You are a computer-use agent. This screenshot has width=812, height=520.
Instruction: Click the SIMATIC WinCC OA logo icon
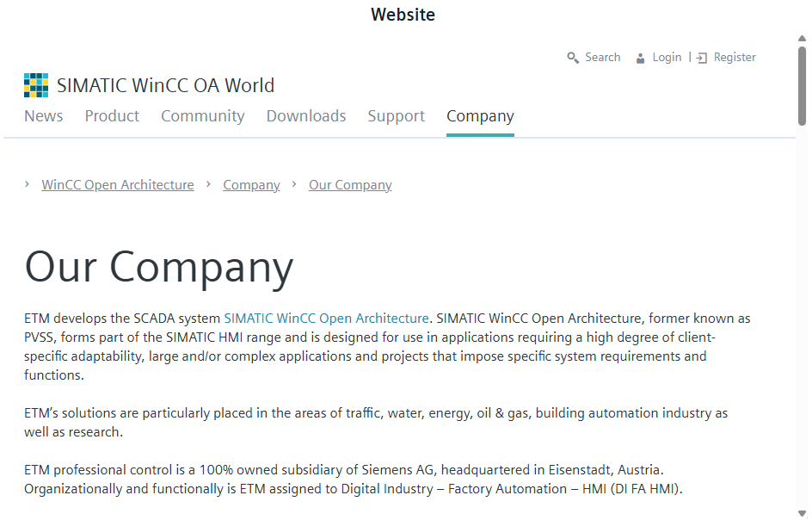coord(36,85)
